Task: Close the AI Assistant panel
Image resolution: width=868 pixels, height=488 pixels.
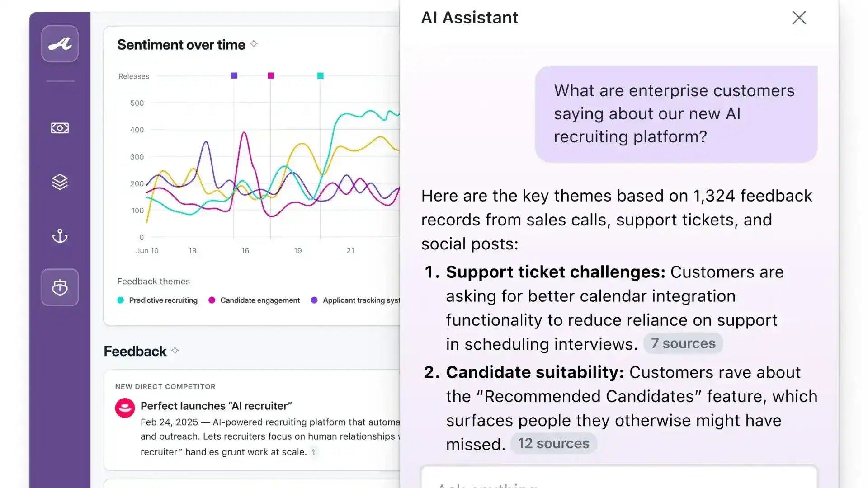Action: pos(799,18)
